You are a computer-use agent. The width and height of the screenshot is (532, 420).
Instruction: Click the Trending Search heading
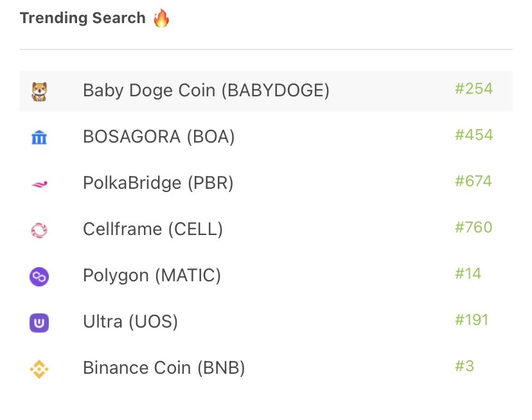pyautogui.click(x=82, y=18)
